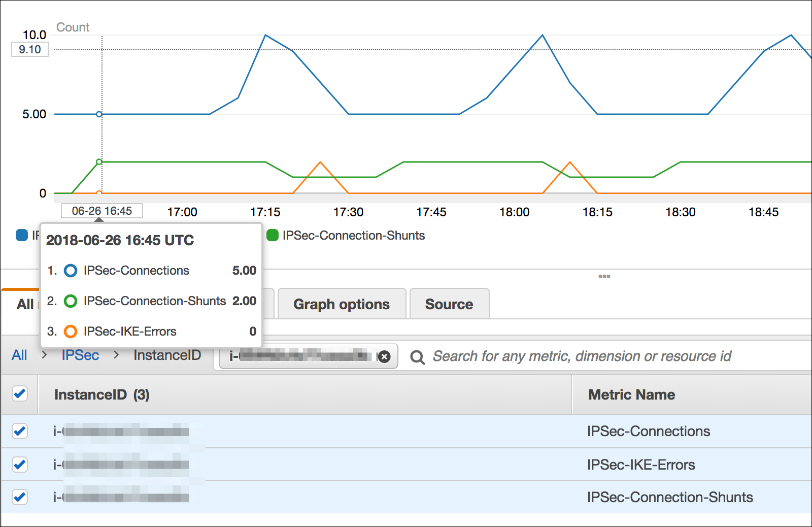Expand the InstanceID breadcrumb level

point(167,355)
